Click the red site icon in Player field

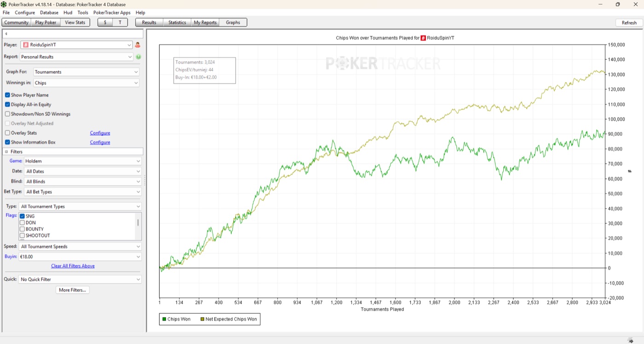26,45
